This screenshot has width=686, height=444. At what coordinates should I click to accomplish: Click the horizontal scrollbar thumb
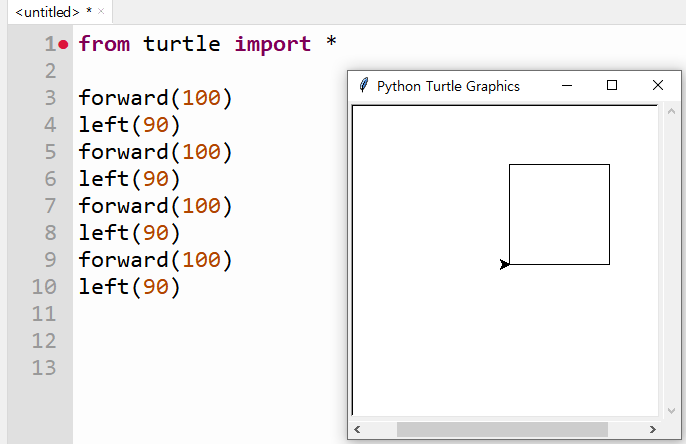coord(502,429)
